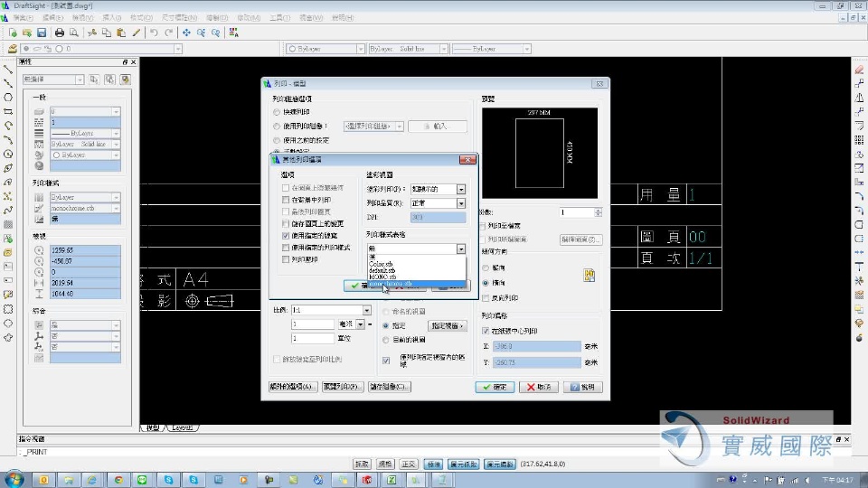The width and height of the screenshot is (868, 488).
Task: Enable the print stamp checkbox (列印戳印)
Action: (286, 259)
